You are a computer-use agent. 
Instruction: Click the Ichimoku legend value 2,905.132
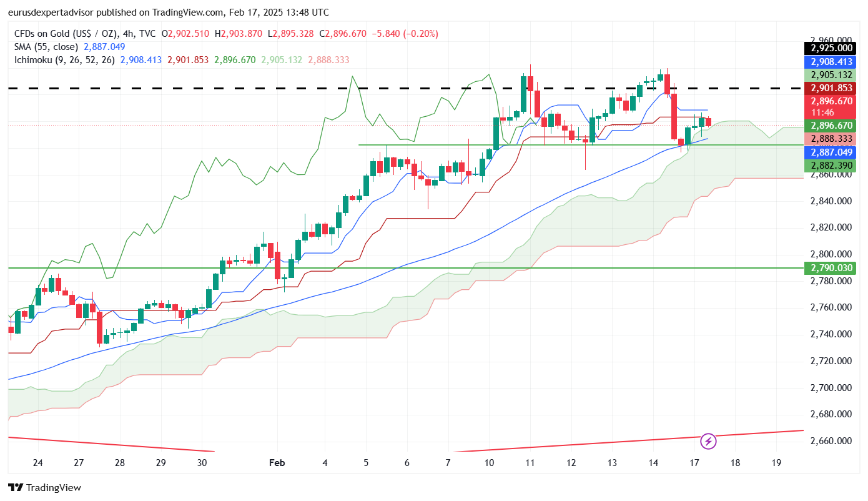pos(282,60)
